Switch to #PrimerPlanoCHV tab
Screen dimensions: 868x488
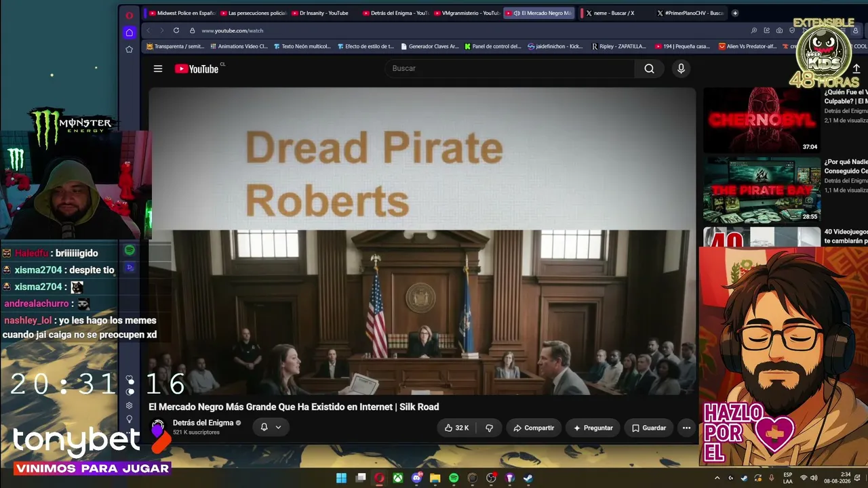tap(690, 13)
